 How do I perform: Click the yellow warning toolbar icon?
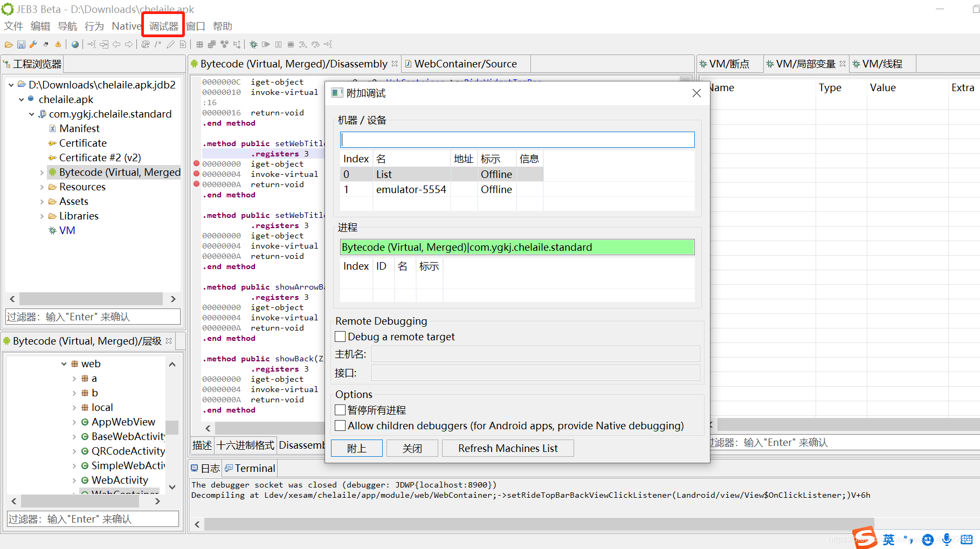[58, 44]
